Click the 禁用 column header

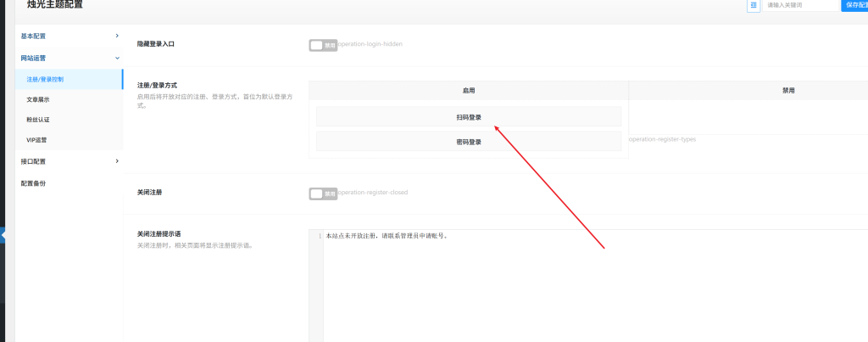[787, 90]
